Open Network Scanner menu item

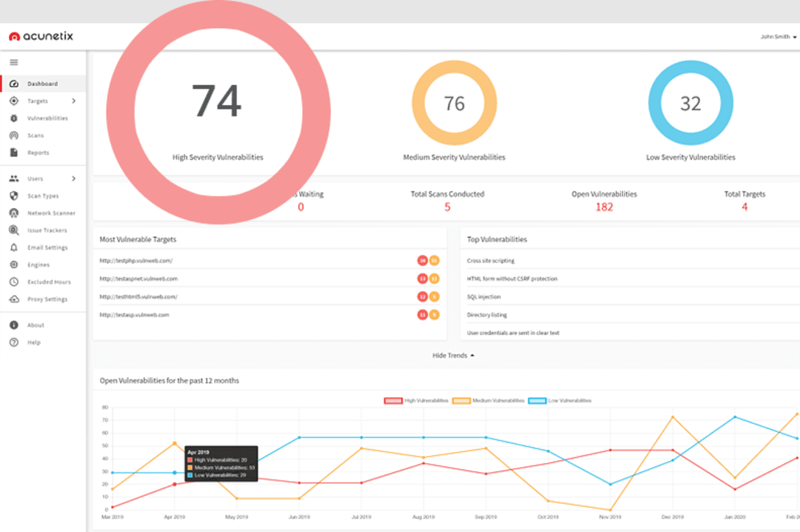pos(51,213)
